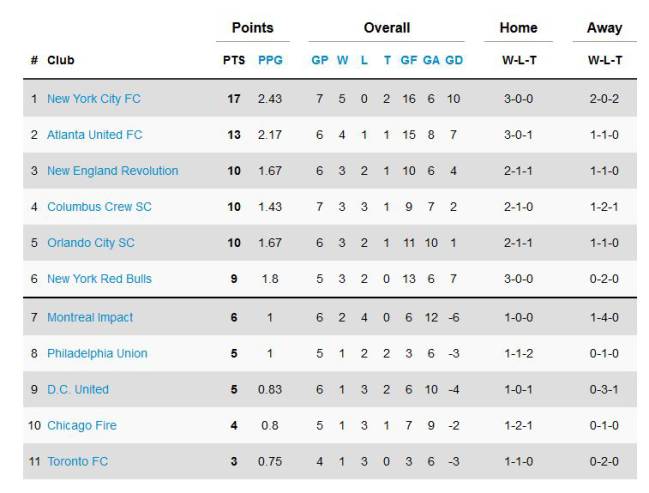Click the PTS column header
The width and height of the screenshot is (649, 493).
click(x=234, y=60)
